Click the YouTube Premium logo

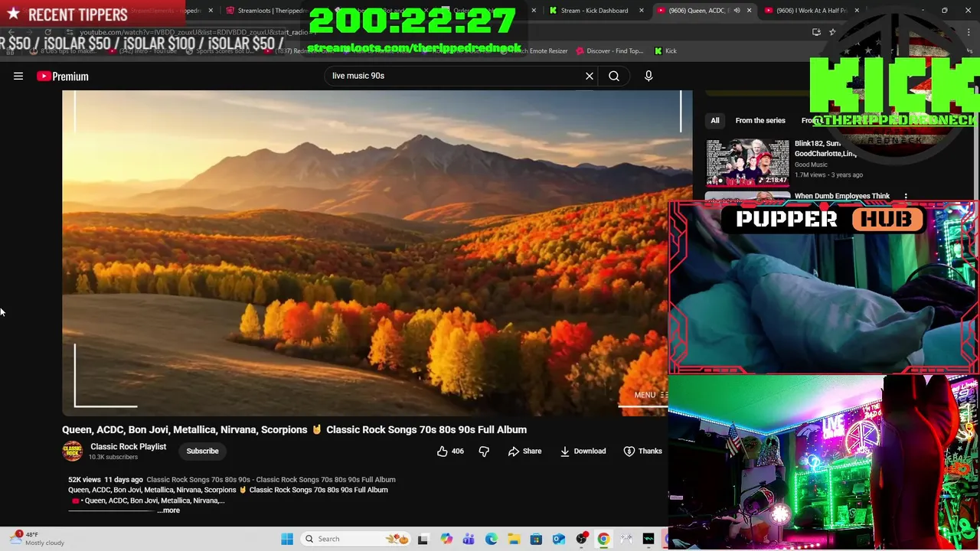[x=63, y=76]
